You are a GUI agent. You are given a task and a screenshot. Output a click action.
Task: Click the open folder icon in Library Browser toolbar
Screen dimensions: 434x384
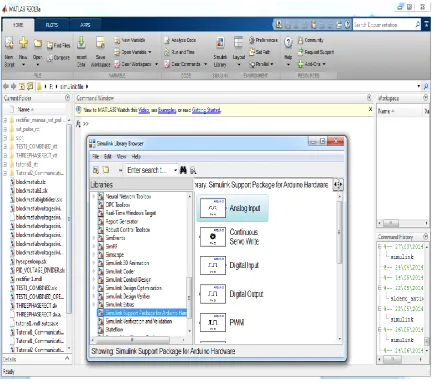click(x=106, y=170)
